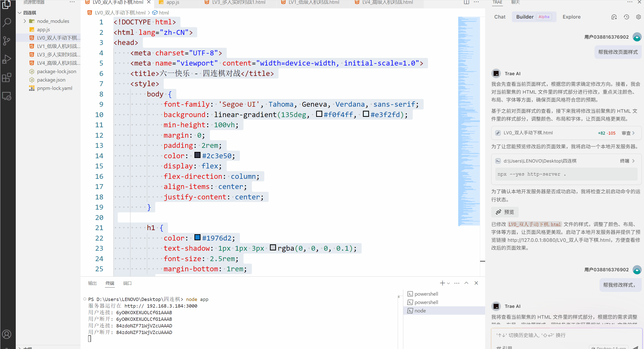
Task: Open new terminal dropdown arrow
Action: [x=449, y=283]
